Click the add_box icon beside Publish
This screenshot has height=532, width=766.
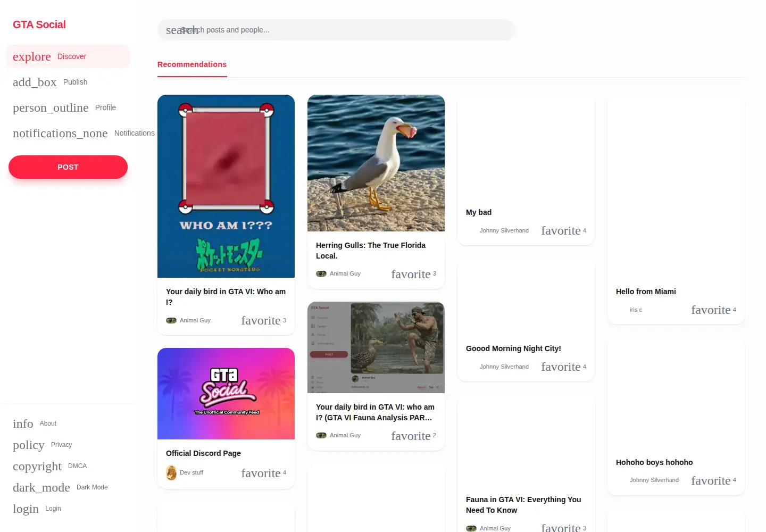35,82
